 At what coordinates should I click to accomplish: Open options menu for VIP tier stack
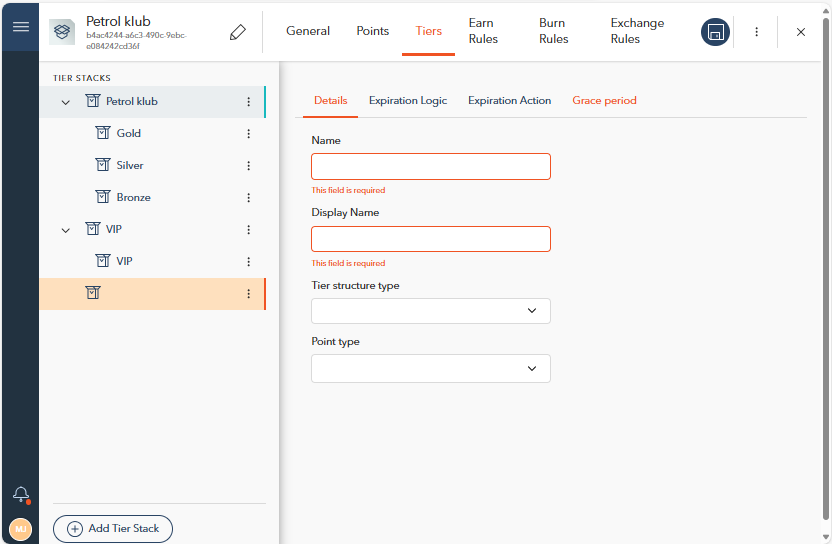pos(248,229)
